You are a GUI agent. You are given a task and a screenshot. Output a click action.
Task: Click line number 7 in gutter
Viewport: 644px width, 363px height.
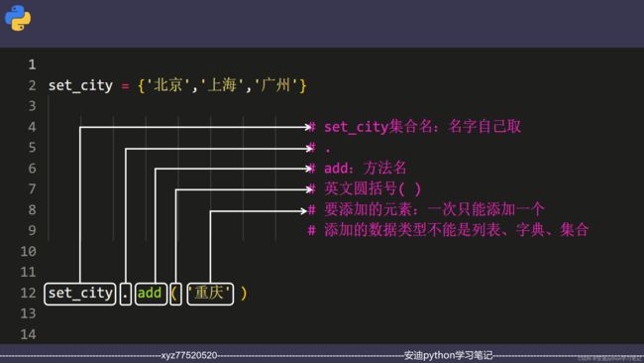[32, 189]
